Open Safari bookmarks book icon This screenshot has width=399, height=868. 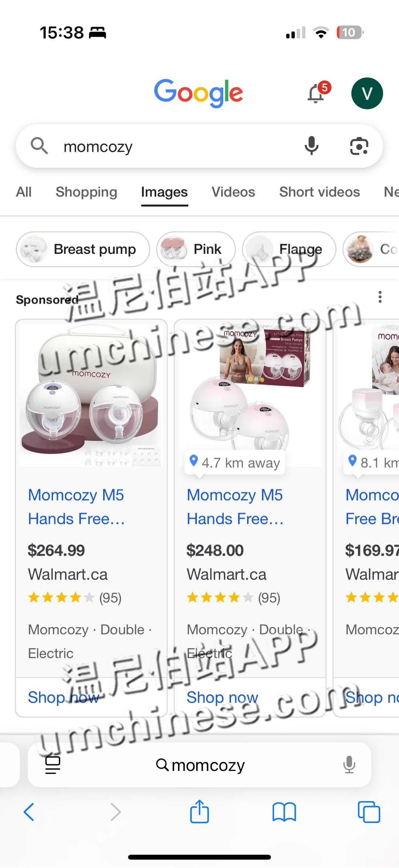(x=284, y=812)
